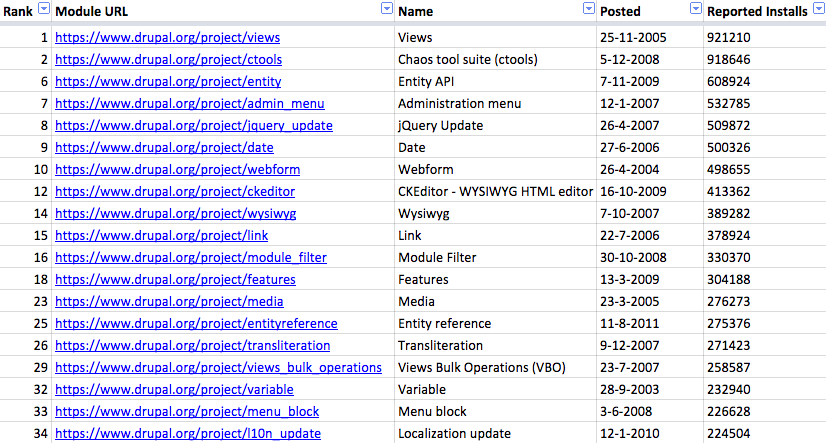The height and width of the screenshot is (443, 826).
Task: Click the rank cell 34
Action: point(25,434)
